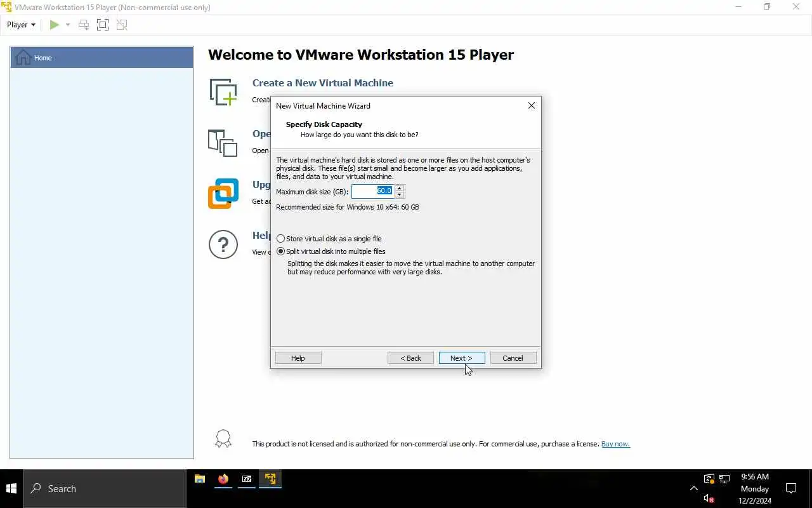Viewport: 812px width, 508px height.
Task: Restore down the VMware Player window
Action: (767, 7)
